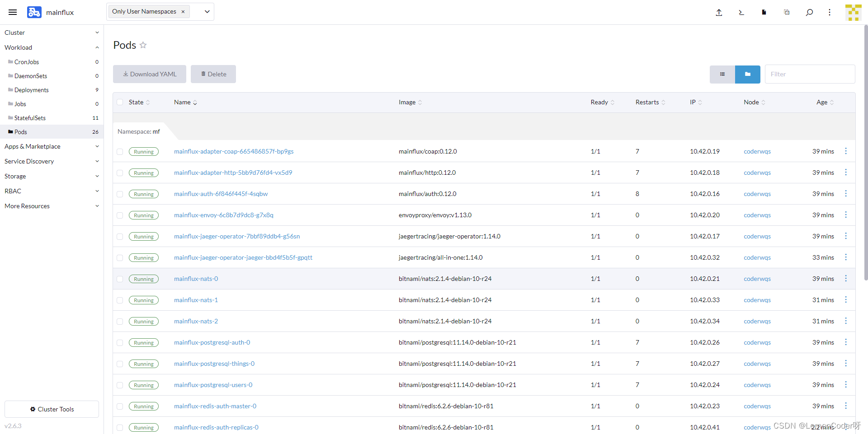Open row actions for mainflux-envoy pod
The height and width of the screenshot is (434, 868).
coord(846,215)
